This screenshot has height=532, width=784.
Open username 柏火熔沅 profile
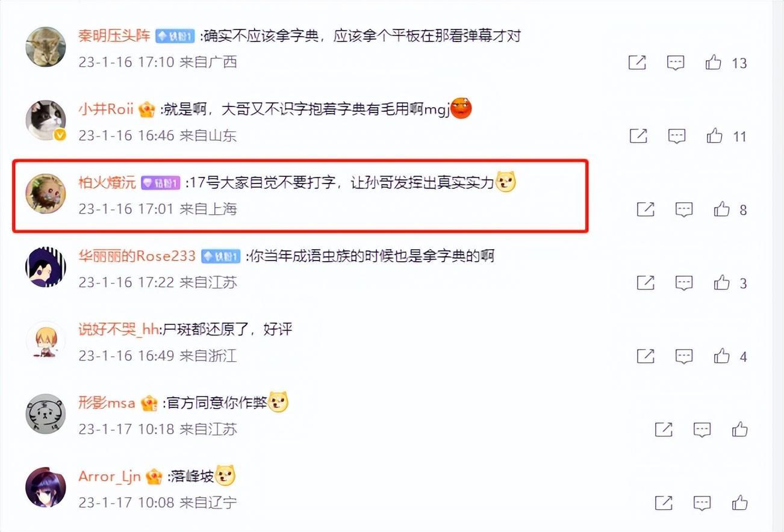pos(107,182)
